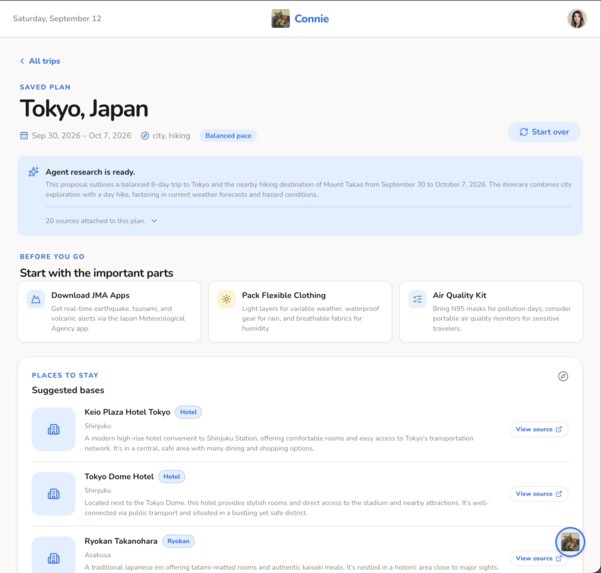Click the sun icon on Pack Flexible Clothing
The width and height of the screenshot is (601, 573).
point(226,299)
